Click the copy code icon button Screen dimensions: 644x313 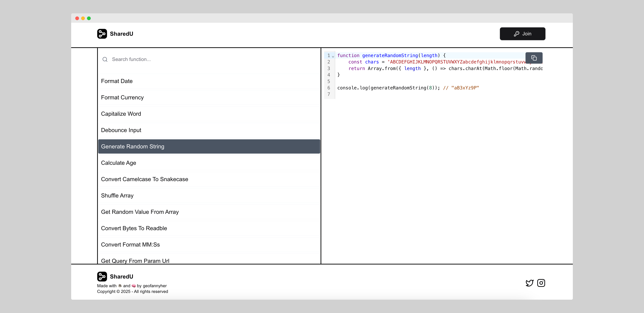(x=534, y=58)
